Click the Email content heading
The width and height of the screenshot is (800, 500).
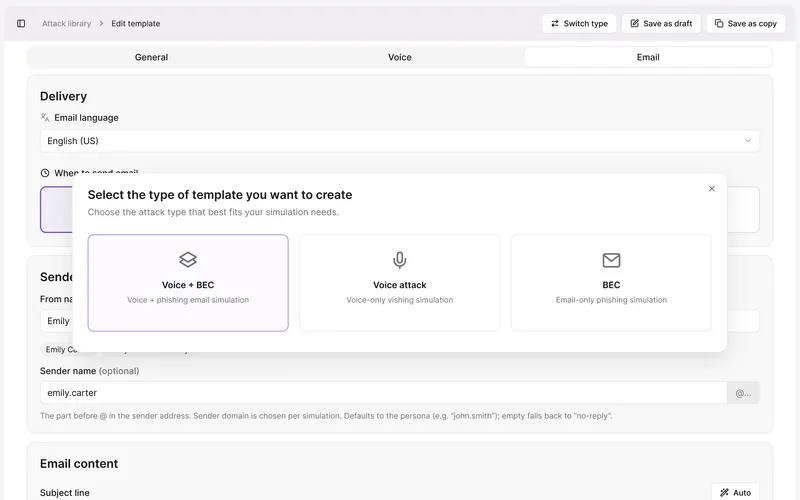coord(79,464)
